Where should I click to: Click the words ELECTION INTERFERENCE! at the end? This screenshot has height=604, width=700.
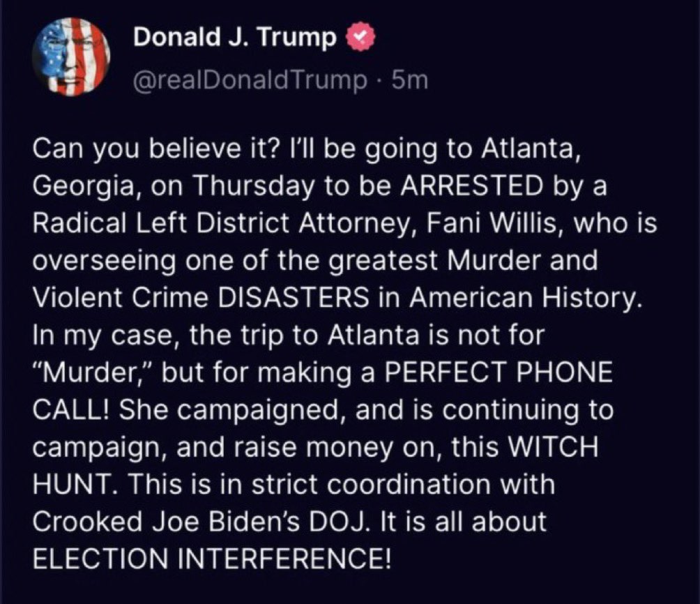[212, 558]
